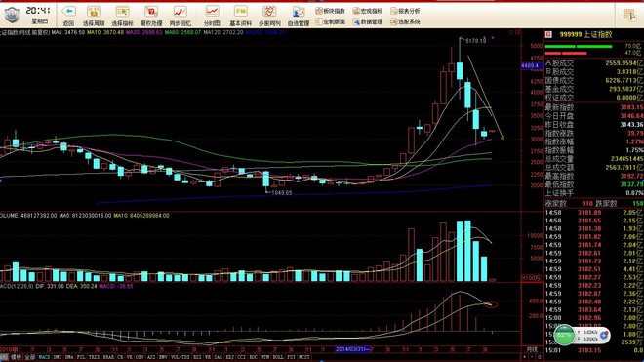Image resolution: width=644 pixels, height=362 pixels.
Task: Select the VR indicator tab
Action: click(130, 357)
